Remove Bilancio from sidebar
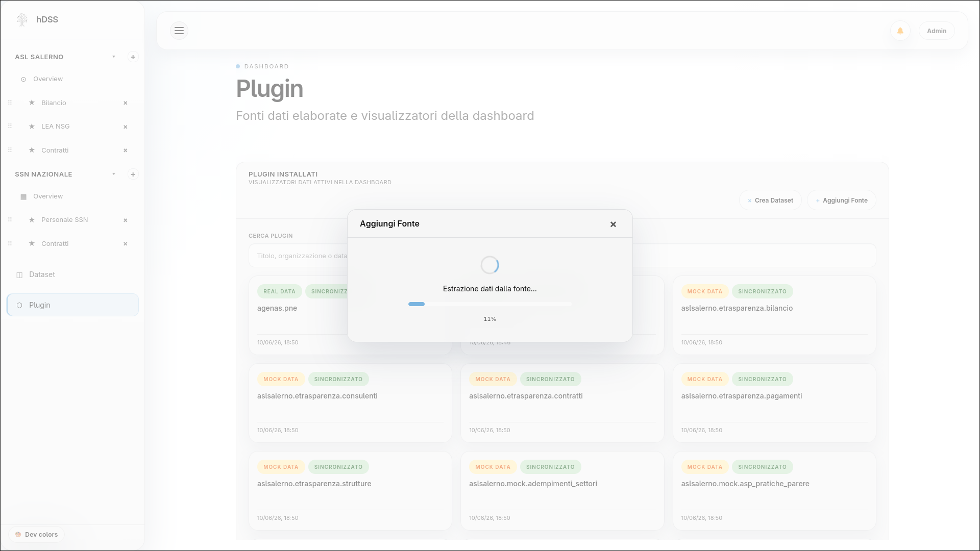 [125, 103]
